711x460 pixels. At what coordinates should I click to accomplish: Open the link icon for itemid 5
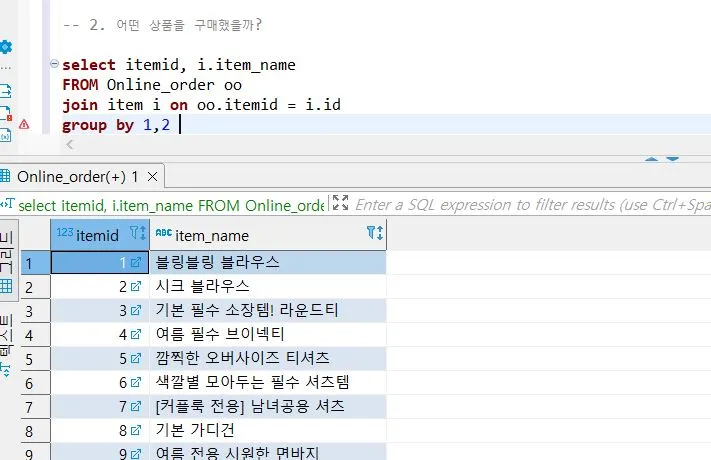(x=136, y=358)
